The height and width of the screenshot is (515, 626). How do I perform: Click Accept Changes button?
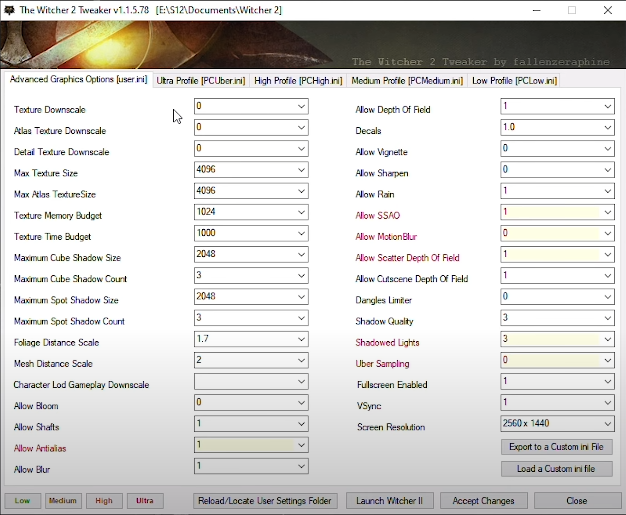pyautogui.click(x=483, y=501)
